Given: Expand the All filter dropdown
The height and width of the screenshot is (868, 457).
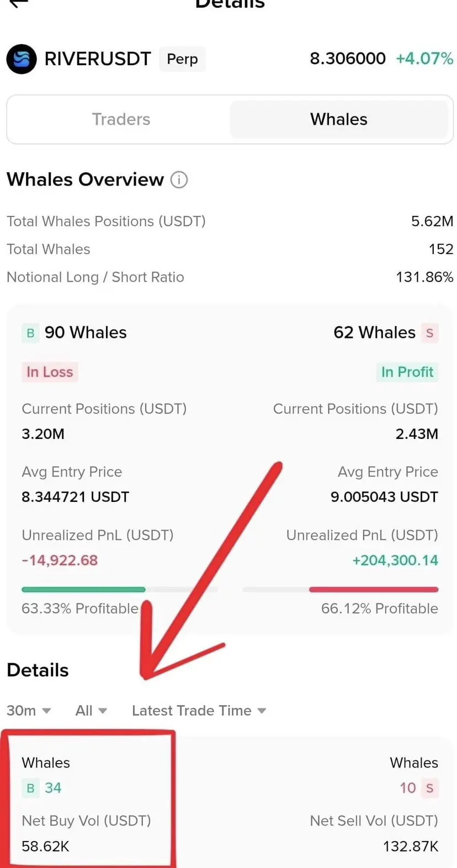Looking at the screenshot, I should pyautogui.click(x=91, y=711).
